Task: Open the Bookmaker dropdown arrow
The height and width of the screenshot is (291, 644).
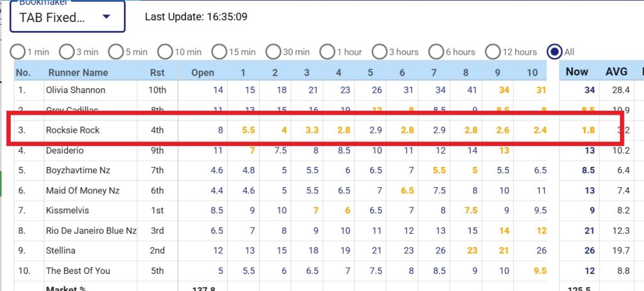Action: click(106, 17)
